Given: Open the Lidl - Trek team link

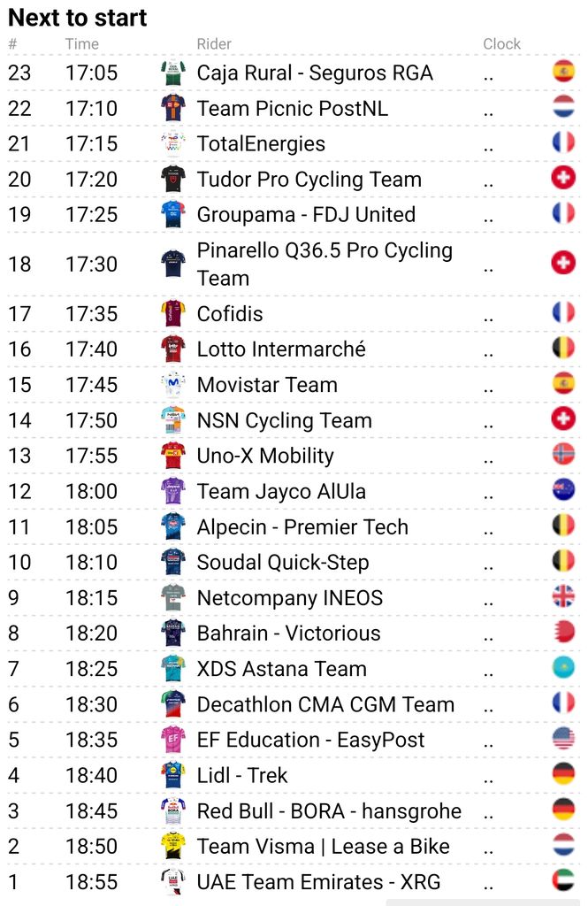Looking at the screenshot, I should pos(242,775).
